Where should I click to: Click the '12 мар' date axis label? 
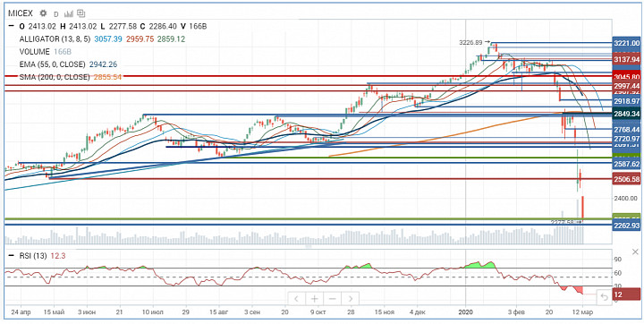pos(583,312)
